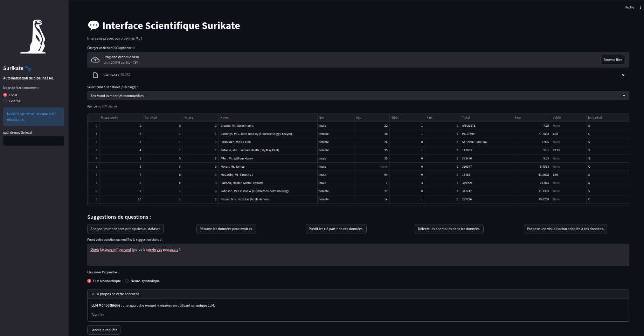Sort by the PassengerId column header
The width and height of the screenshot is (644, 336).
tap(121, 118)
